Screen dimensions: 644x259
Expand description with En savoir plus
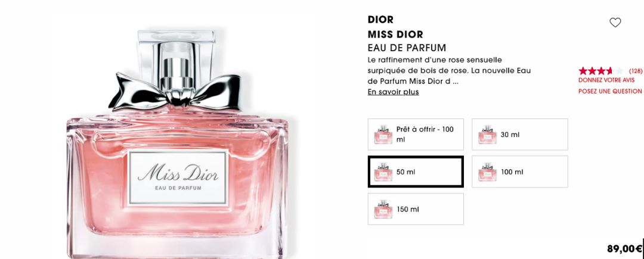[x=393, y=92]
